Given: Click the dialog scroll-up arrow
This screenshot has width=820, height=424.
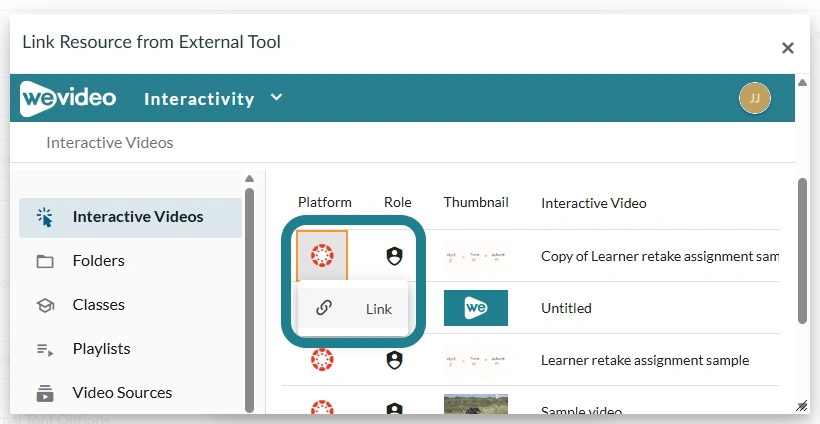Looking at the screenshot, I should coord(802,82).
